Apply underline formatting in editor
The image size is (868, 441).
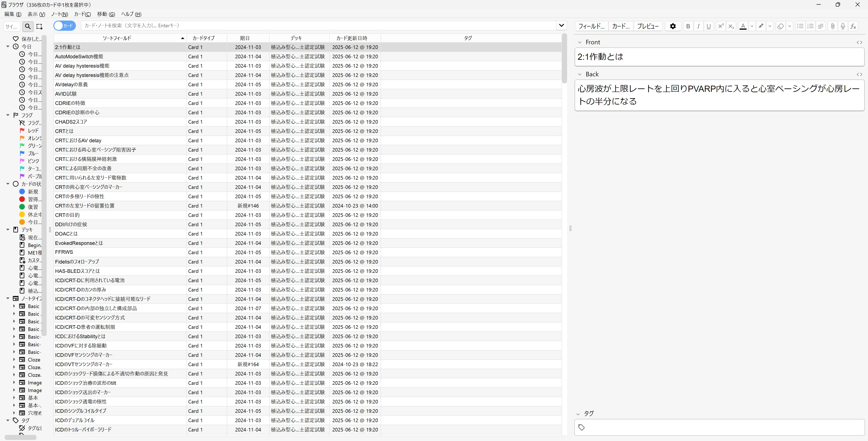click(709, 26)
